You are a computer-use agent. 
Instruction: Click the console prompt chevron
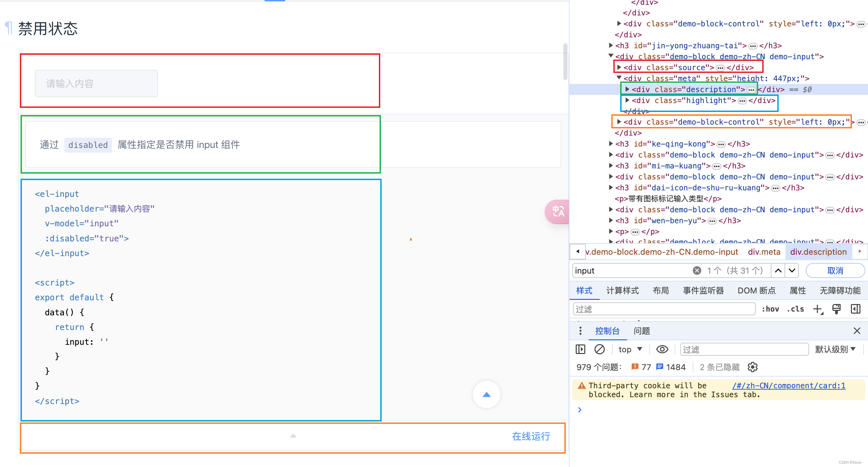tap(579, 409)
